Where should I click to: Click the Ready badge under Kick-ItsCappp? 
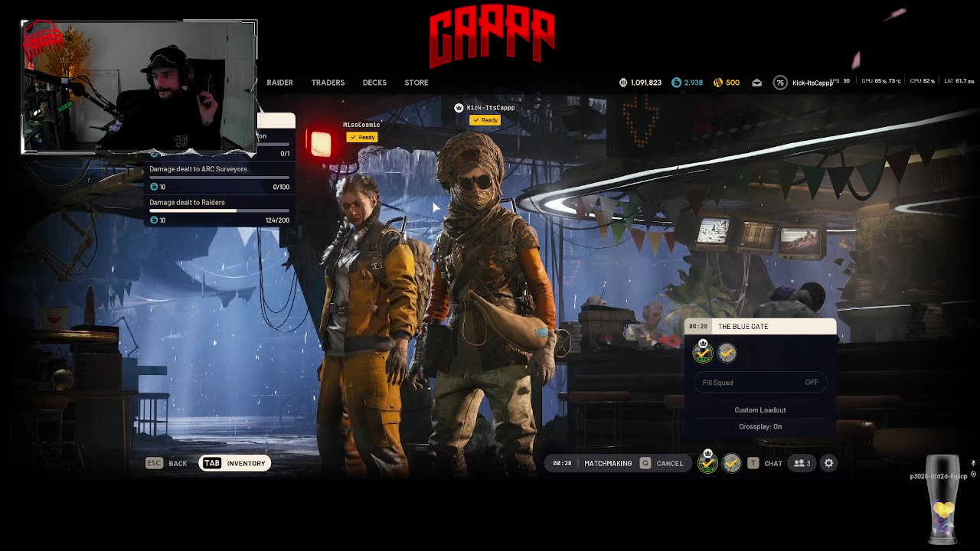[485, 120]
